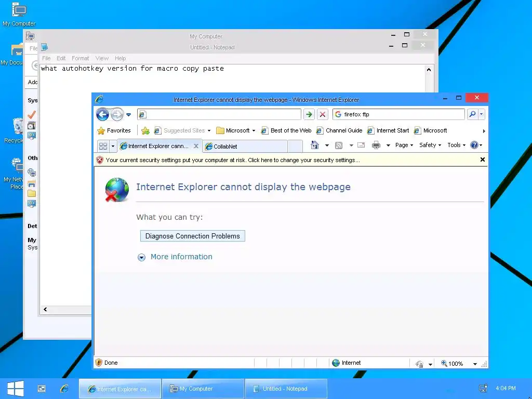Open the Safety menu
The image size is (532, 399).
point(430,145)
